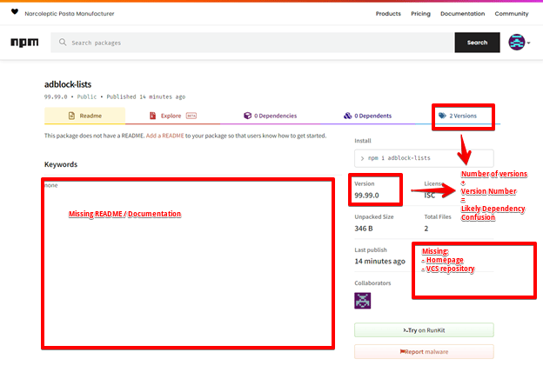Screen dimensions: 543x392
Task: Switch to the Readme tab
Action: pos(85,116)
